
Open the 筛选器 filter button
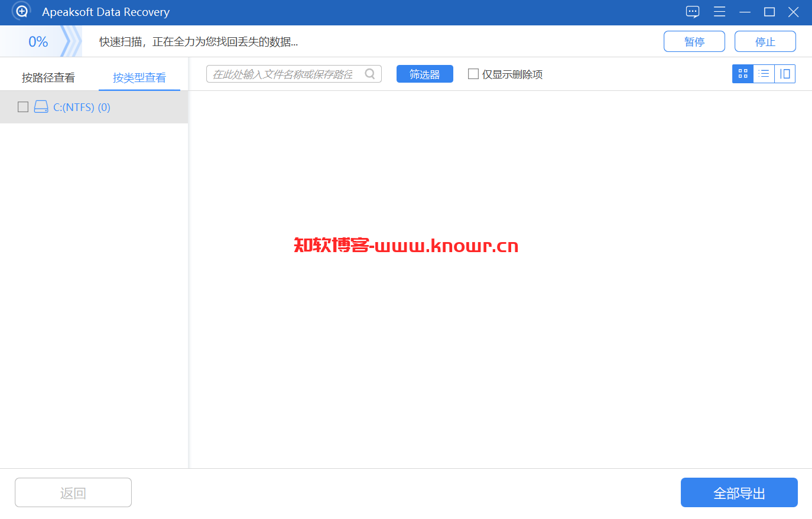coord(425,74)
